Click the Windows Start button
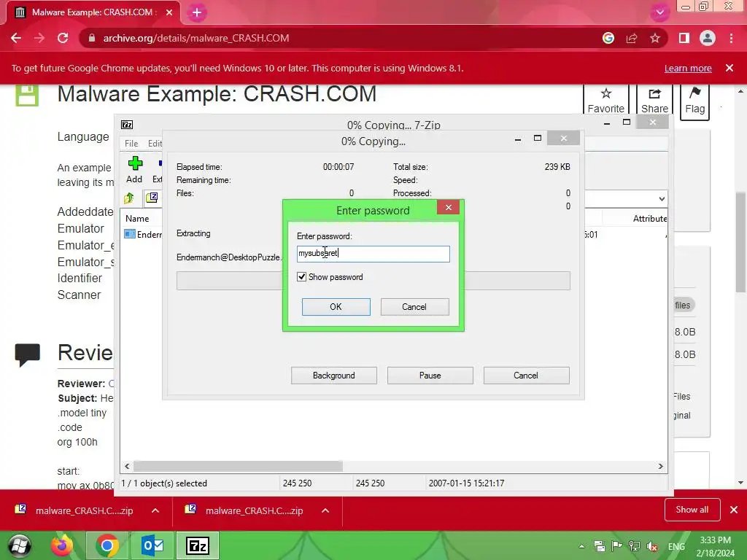747x560 pixels. pos(20,545)
